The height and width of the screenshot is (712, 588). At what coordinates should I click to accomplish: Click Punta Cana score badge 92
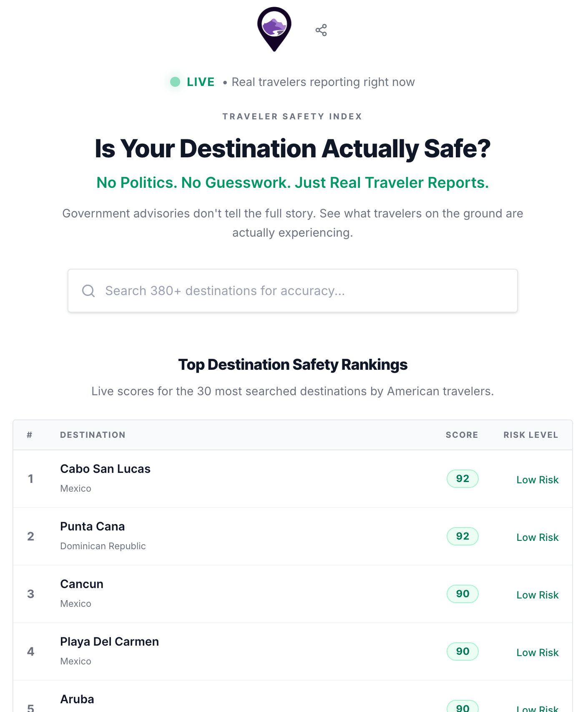coord(462,536)
